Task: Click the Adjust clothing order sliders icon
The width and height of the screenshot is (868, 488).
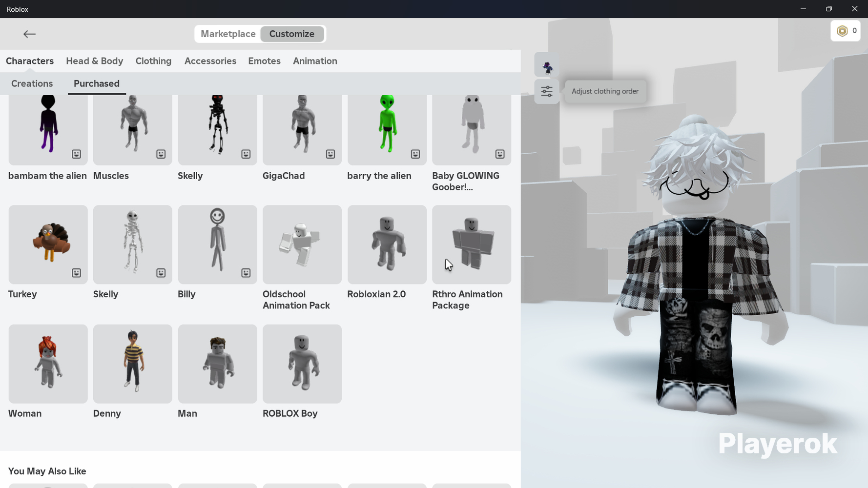Action: point(547,91)
